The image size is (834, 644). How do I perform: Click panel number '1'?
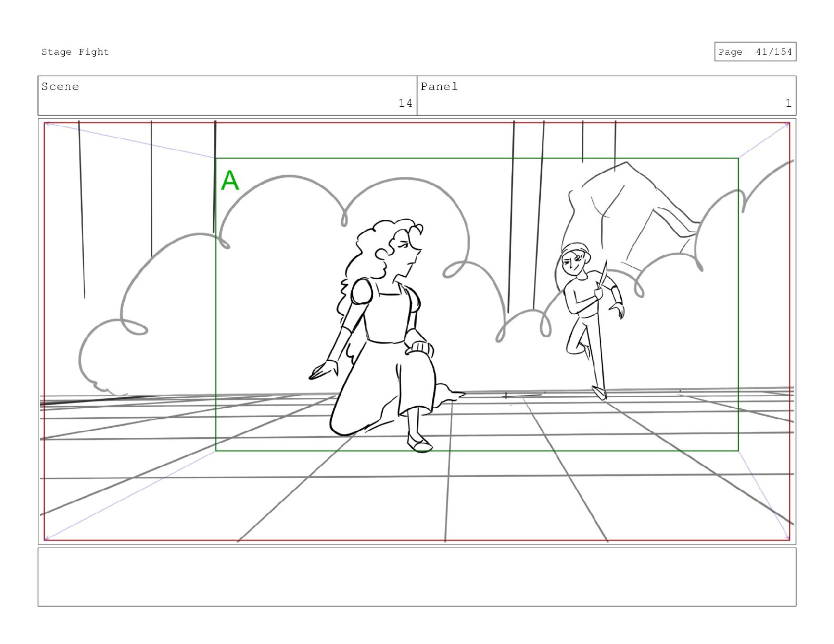788,103
